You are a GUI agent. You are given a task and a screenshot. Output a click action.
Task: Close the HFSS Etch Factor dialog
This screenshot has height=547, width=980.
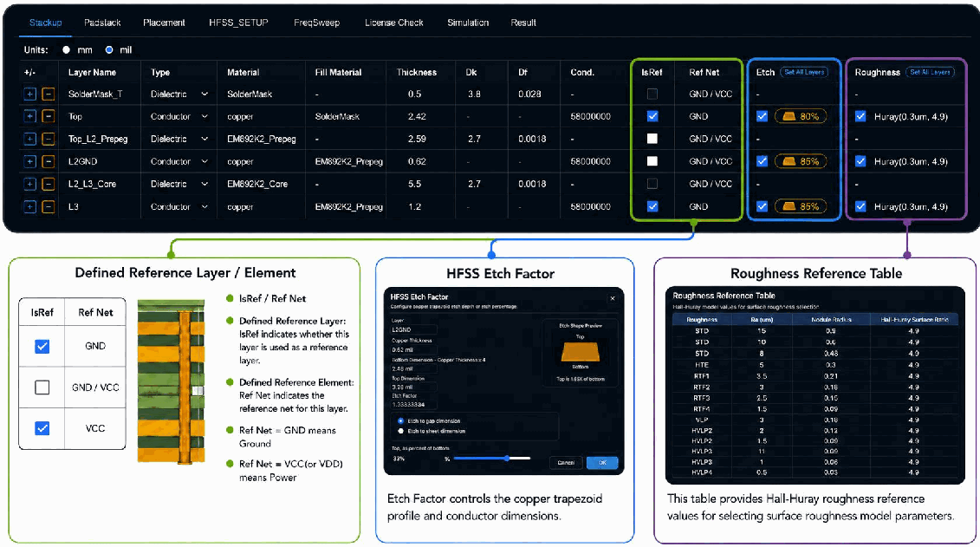[x=613, y=298]
